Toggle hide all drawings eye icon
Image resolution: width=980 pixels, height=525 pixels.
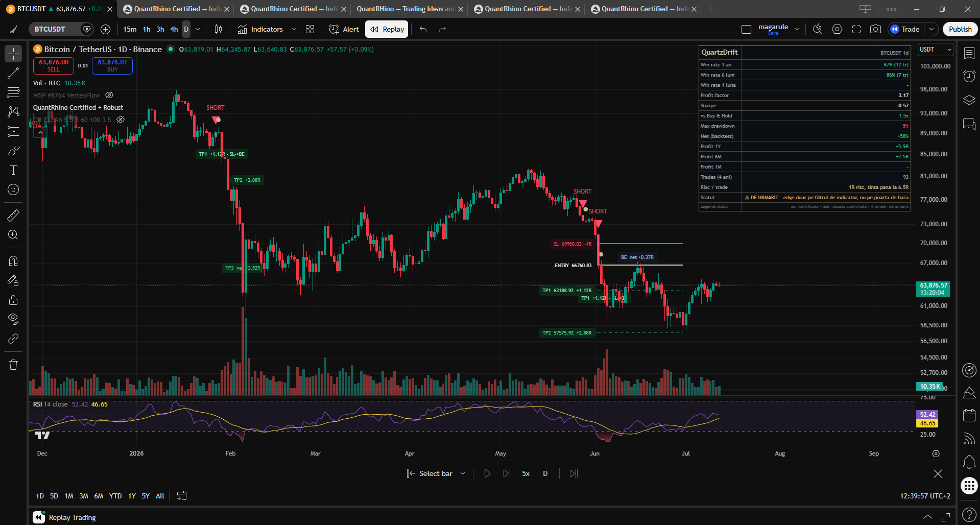coord(13,319)
